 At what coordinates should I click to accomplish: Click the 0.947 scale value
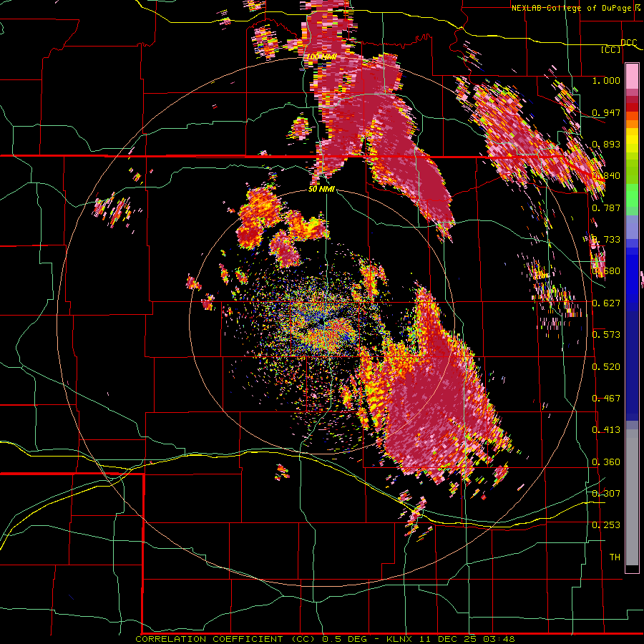[606, 112]
